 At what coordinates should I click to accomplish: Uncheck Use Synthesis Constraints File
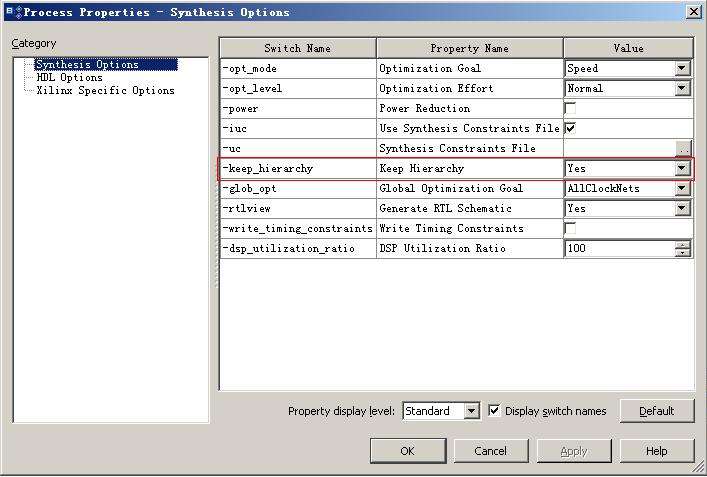(570, 128)
